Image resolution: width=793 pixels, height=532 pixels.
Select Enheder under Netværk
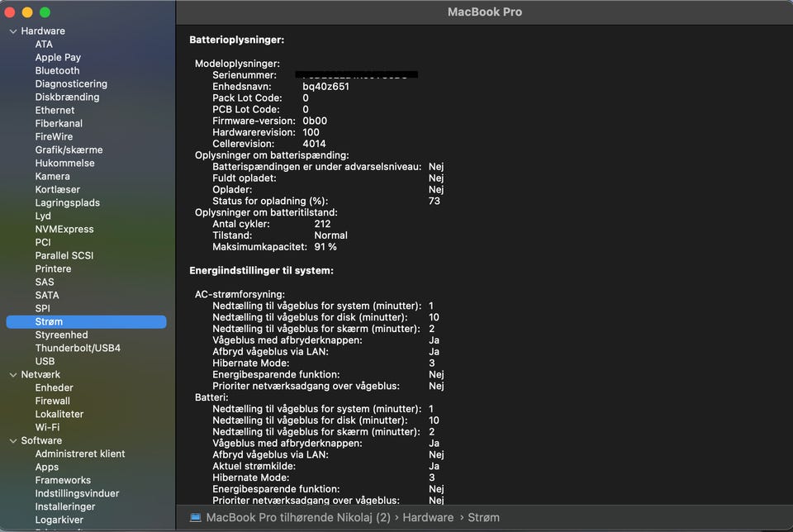[55, 387]
